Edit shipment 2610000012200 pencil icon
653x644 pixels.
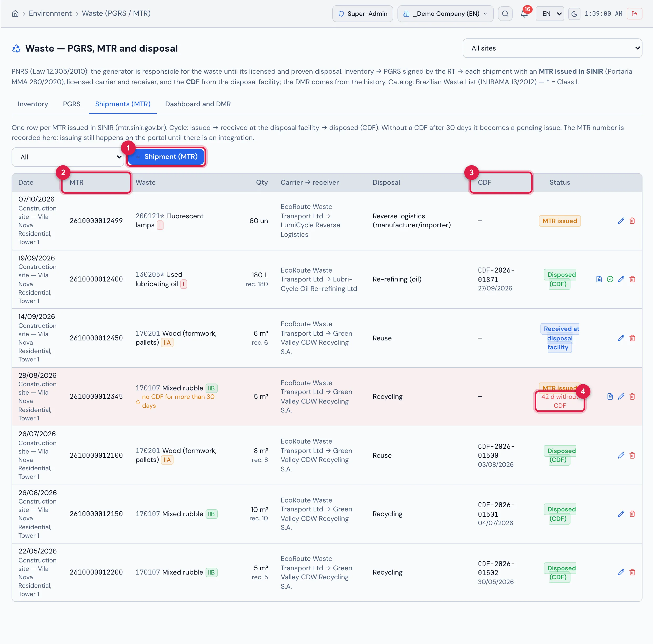(x=621, y=573)
